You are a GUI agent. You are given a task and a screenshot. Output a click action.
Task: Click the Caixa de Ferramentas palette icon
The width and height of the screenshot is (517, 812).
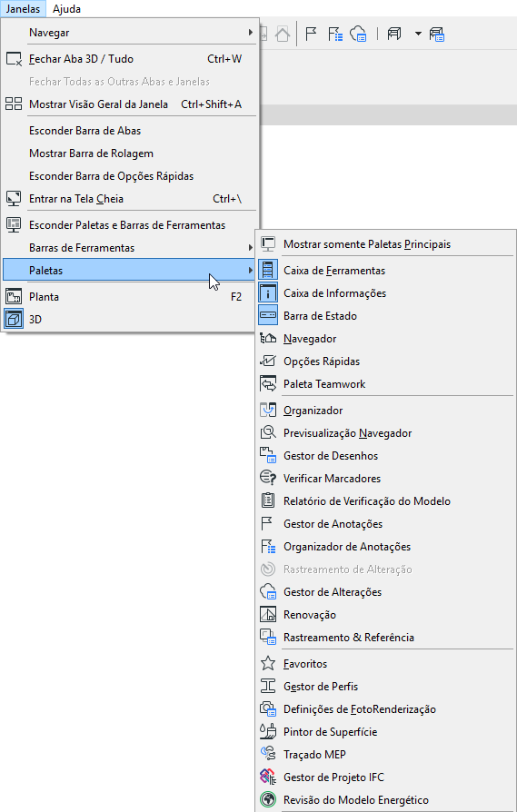268,271
